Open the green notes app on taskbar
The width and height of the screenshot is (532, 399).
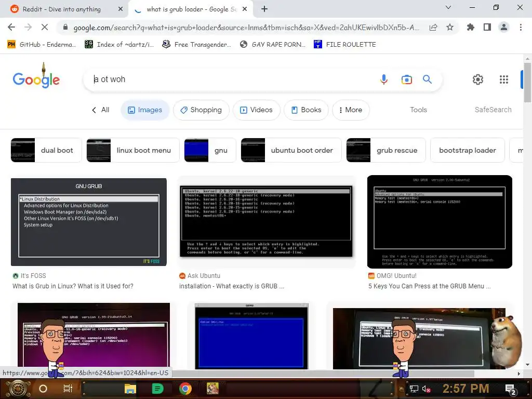pyautogui.click(x=157, y=389)
